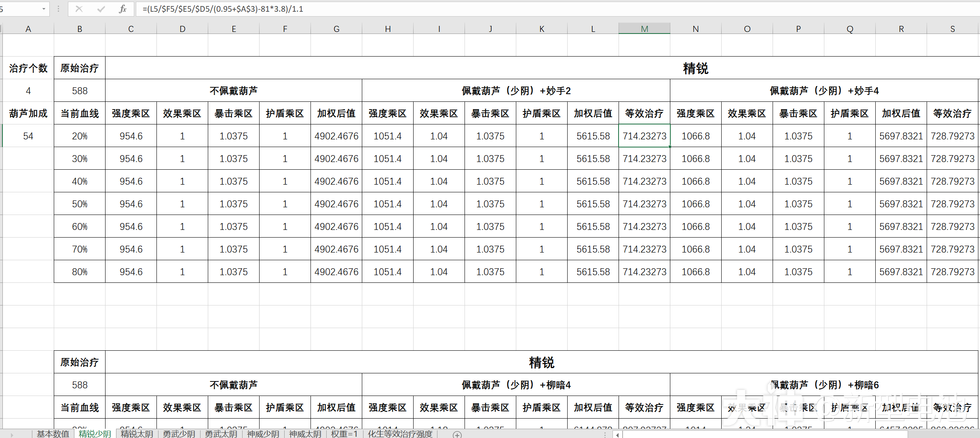The width and height of the screenshot is (980, 438).
Task: Click the sheet tab scroll arrow
Action: coord(12,435)
